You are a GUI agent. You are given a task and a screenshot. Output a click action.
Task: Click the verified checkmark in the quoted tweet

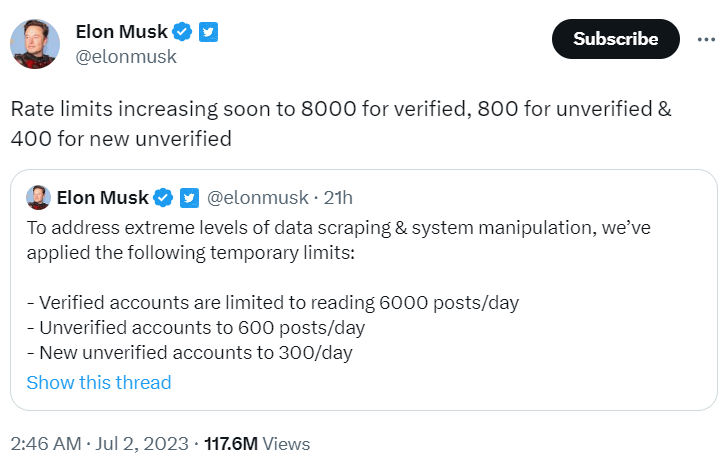pos(163,198)
